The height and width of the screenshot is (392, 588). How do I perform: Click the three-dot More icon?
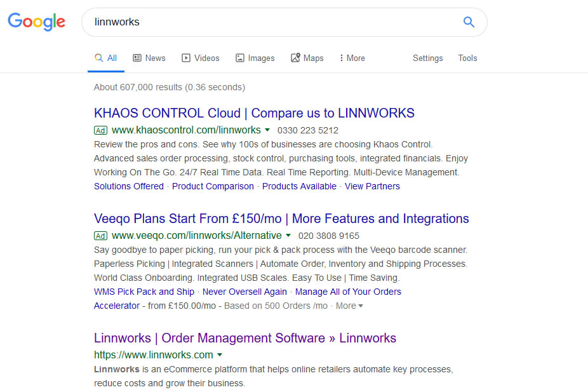pos(341,58)
